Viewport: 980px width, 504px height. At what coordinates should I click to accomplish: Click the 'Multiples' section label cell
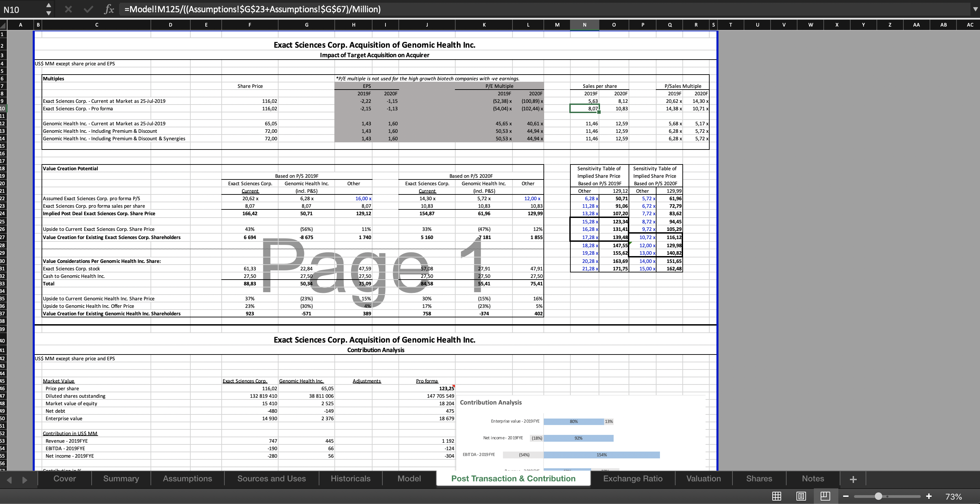(x=97, y=79)
